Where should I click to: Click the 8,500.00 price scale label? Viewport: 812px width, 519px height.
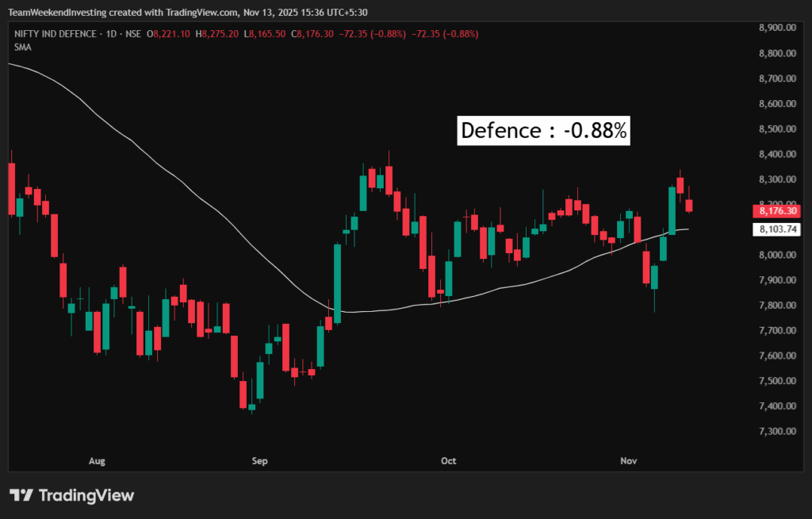point(777,129)
